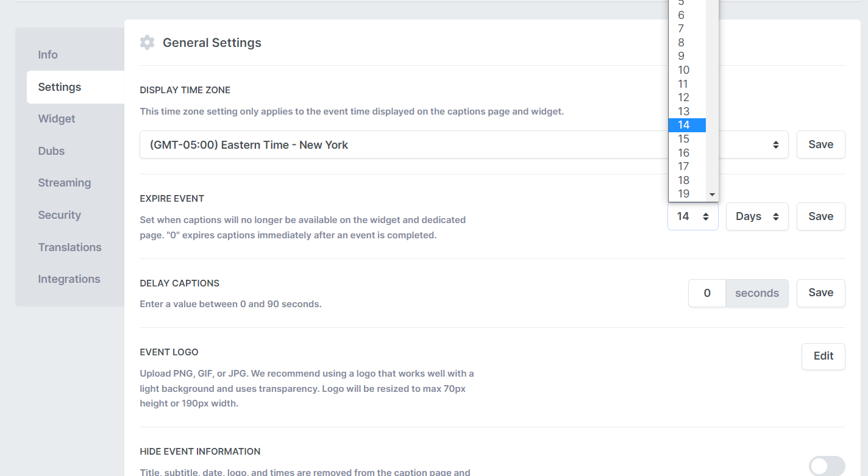The width and height of the screenshot is (868, 476).
Task: Switch to the Streaming sidebar tab
Action: 64,183
